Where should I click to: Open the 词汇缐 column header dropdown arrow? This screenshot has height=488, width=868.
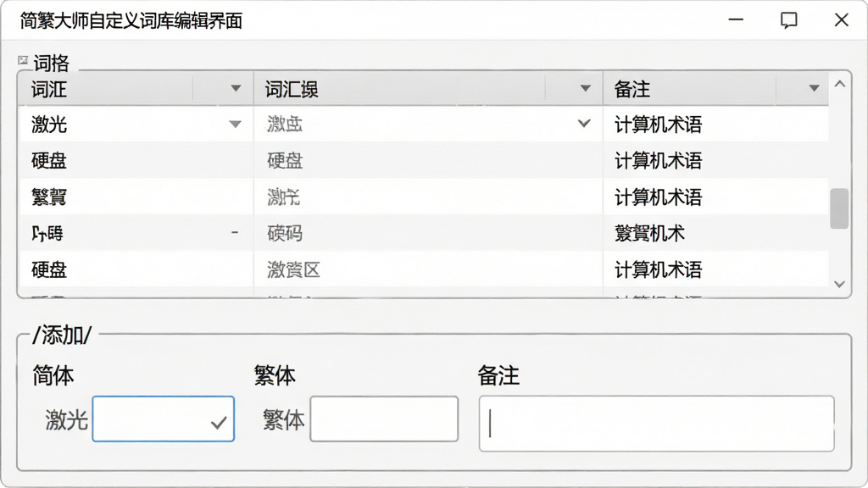[x=585, y=88]
